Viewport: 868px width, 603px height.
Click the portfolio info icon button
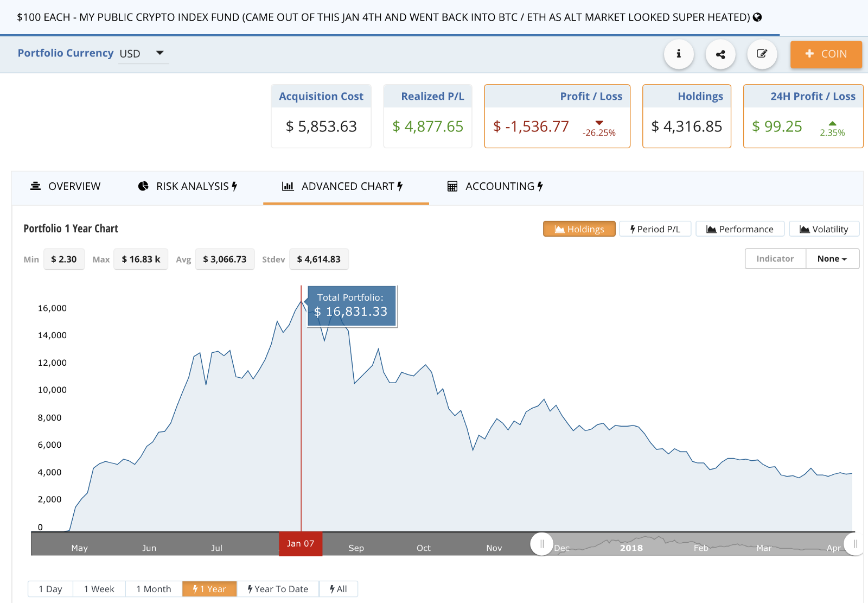coord(679,54)
